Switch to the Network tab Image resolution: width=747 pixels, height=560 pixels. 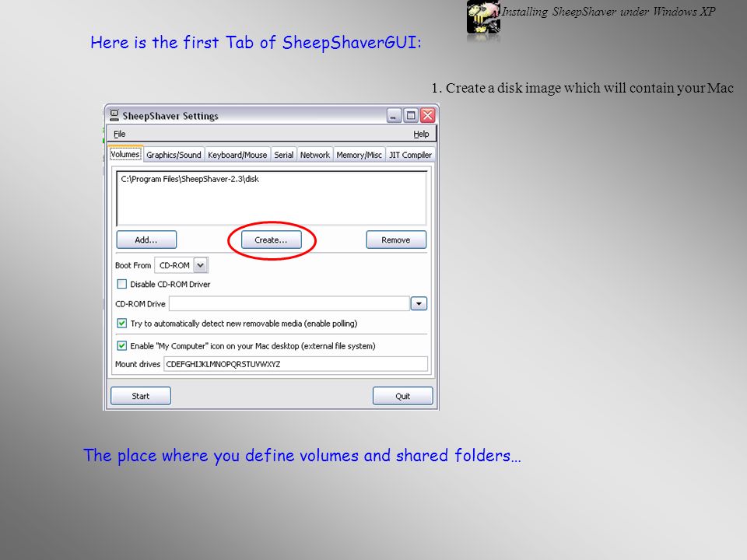point(315,155)
